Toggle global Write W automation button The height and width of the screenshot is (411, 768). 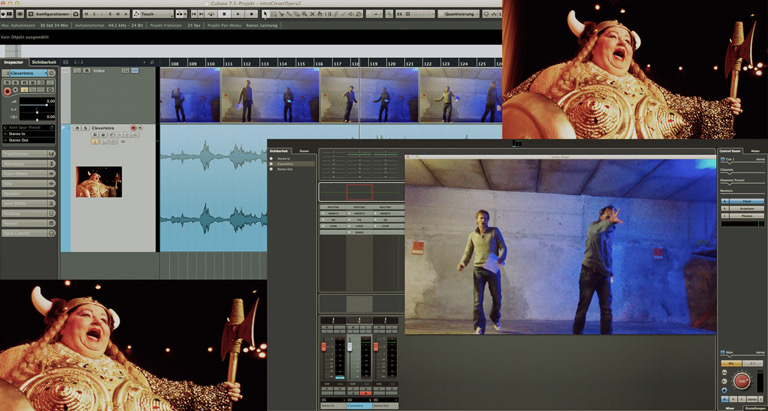(x=118, y=14)
